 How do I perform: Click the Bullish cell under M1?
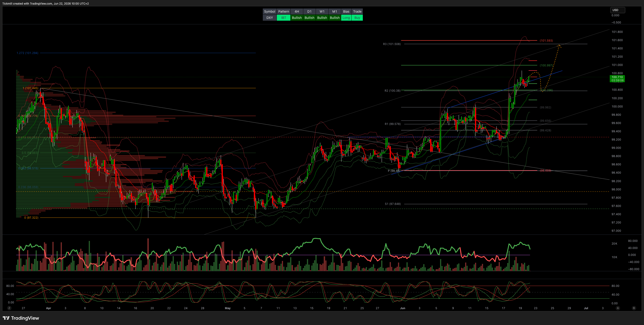point(335,18)
